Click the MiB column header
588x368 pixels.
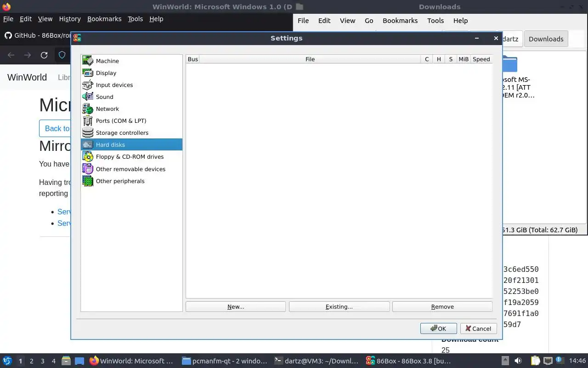tap(464, 59)
